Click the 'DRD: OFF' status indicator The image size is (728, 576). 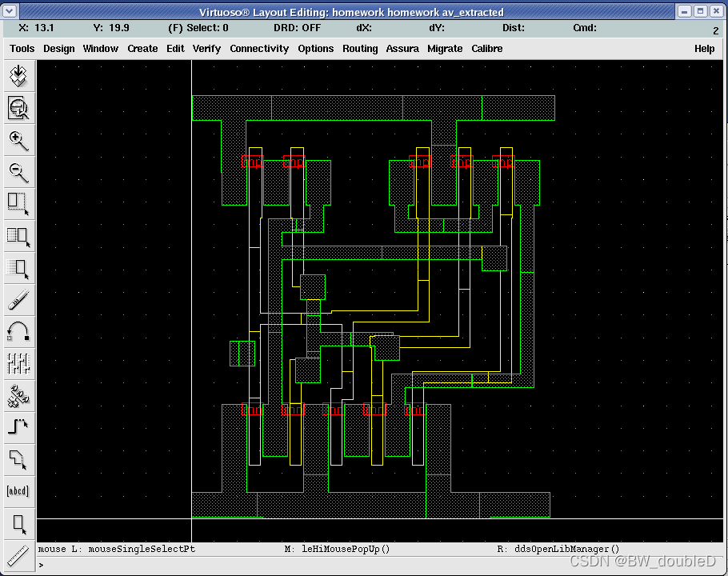click(297, 28)
